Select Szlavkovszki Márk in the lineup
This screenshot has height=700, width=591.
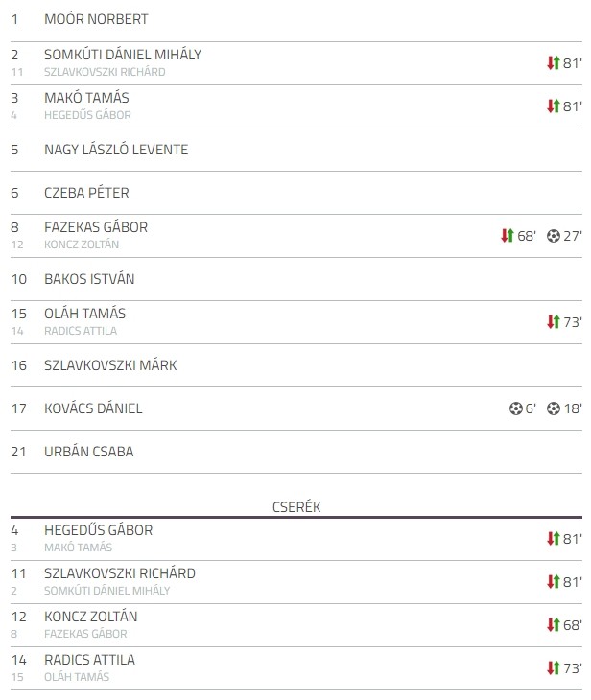pyautogui.click(x=110, y=365)
